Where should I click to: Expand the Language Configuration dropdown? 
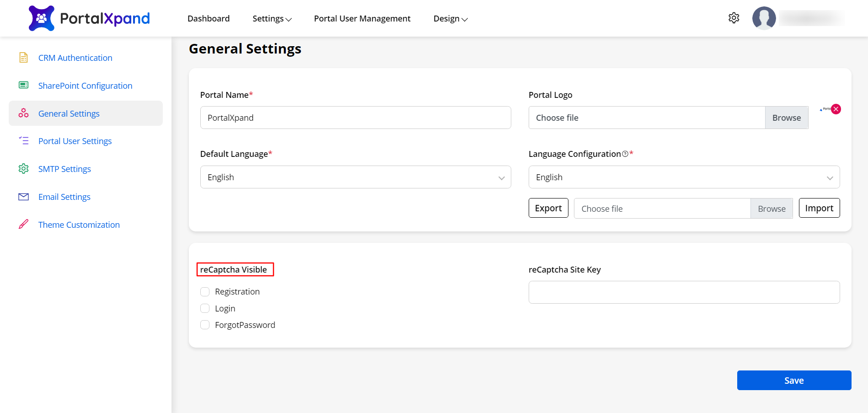pyautogui.click(x=684, y=177)
